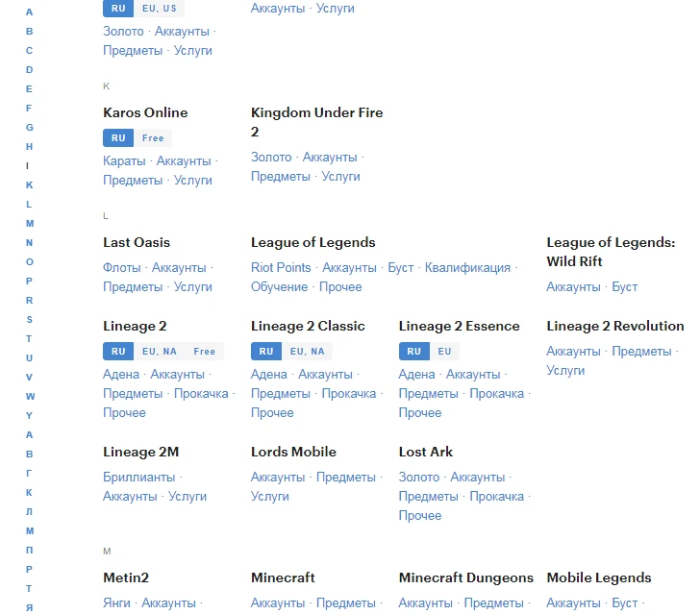The width and height of the screenshot is (700, 614).
Task: Select the RU tab under Lineage 2 Essence
Action: 413,351
